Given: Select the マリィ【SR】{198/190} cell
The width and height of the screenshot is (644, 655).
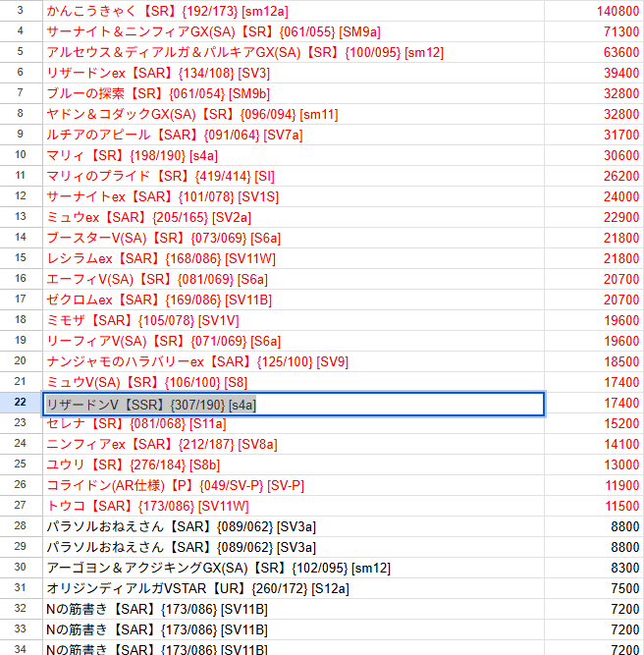Looking at the screenshot, I should coord(294,155).
